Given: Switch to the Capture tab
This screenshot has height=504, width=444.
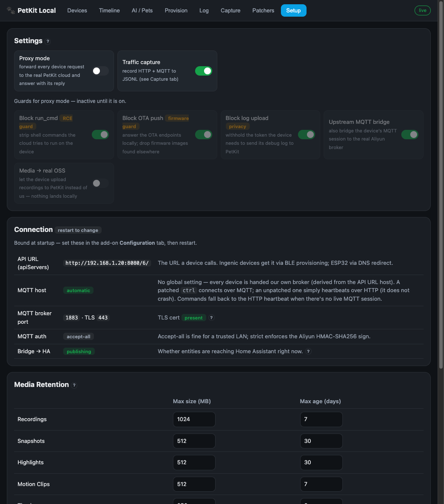Looking at the screenshot, I should coord(231,10).
